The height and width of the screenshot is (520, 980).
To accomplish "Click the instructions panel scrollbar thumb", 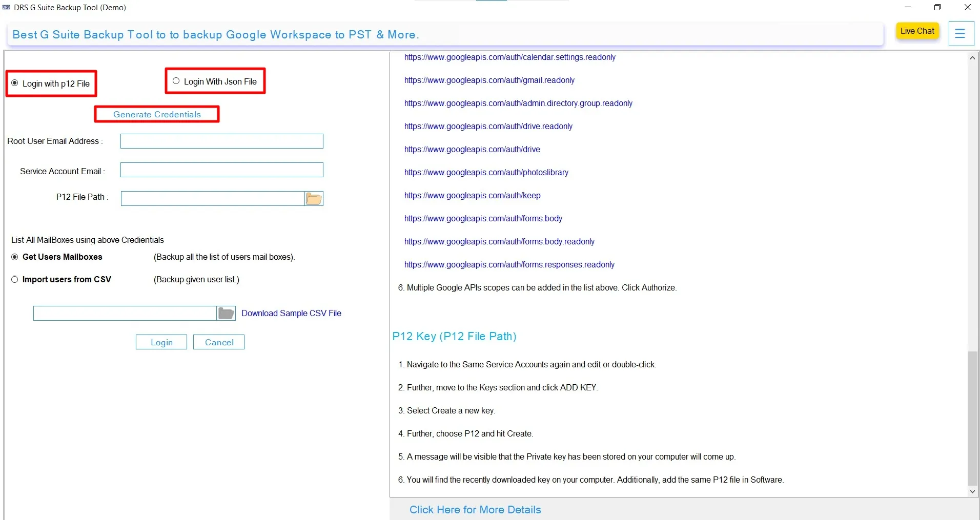I will 972,419.
